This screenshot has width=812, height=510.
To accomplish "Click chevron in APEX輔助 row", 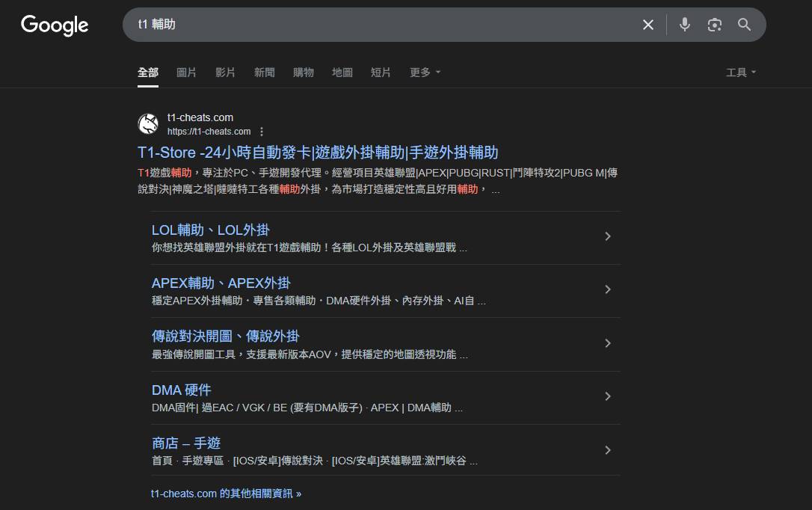I will [608, 289].
